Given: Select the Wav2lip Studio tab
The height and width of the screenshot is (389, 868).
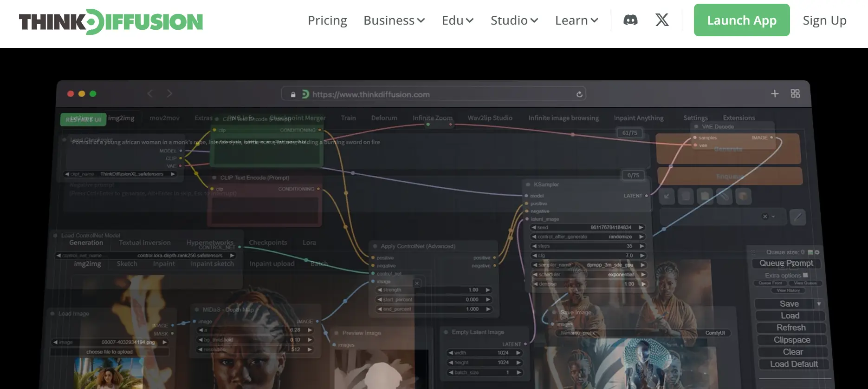Looking at the screenshot, I should 490,118.
